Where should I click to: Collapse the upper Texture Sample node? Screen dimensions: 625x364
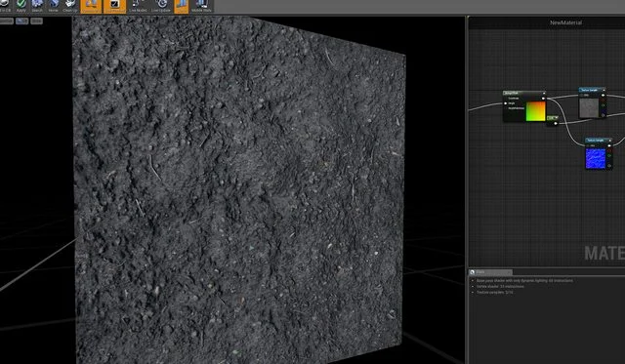(604, 90)
